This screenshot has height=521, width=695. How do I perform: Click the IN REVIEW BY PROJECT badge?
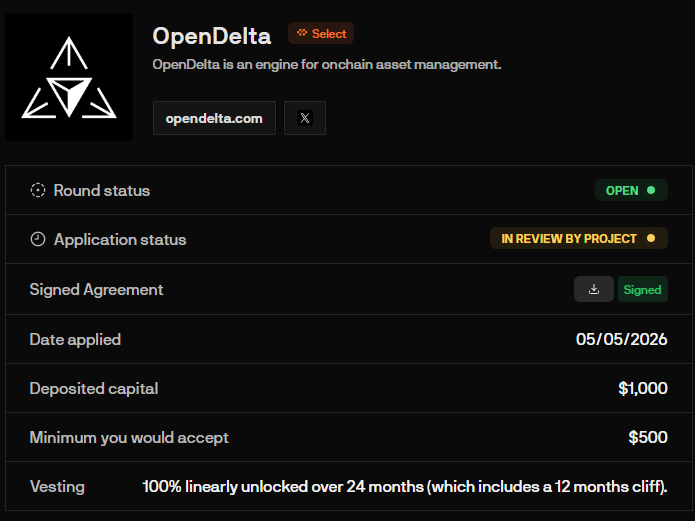tap(579, 238)
